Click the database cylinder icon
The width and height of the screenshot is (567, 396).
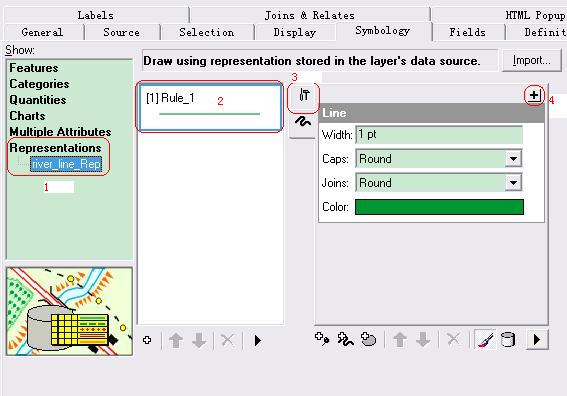pos(507,340)
